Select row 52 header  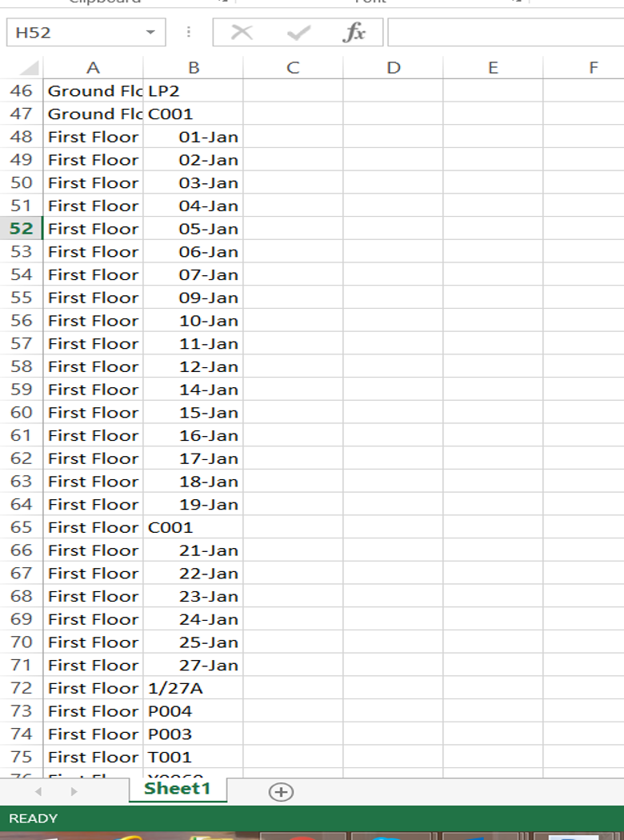[x=22, y=229]
